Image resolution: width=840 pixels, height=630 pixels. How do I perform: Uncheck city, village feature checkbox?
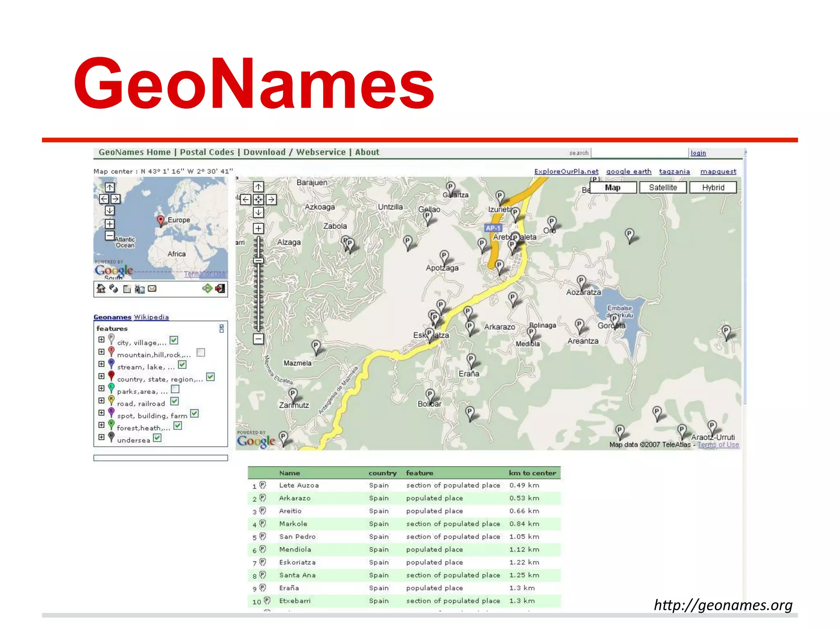tap(174, 340)
